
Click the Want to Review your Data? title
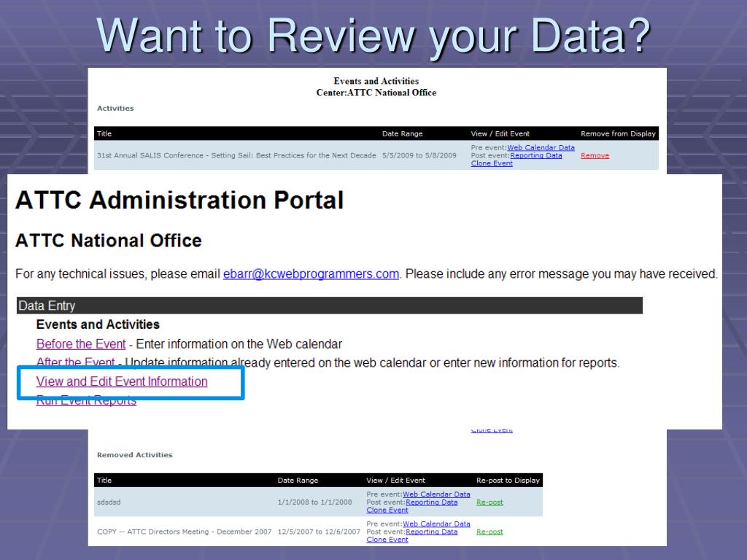click(x=373, y=36)
